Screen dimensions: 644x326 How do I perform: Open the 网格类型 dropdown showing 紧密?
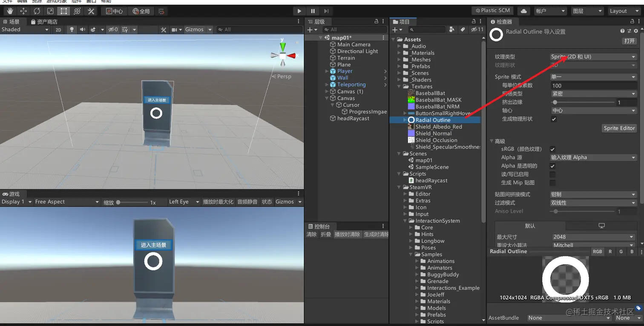pyautogui.click(x=593, y=94)
